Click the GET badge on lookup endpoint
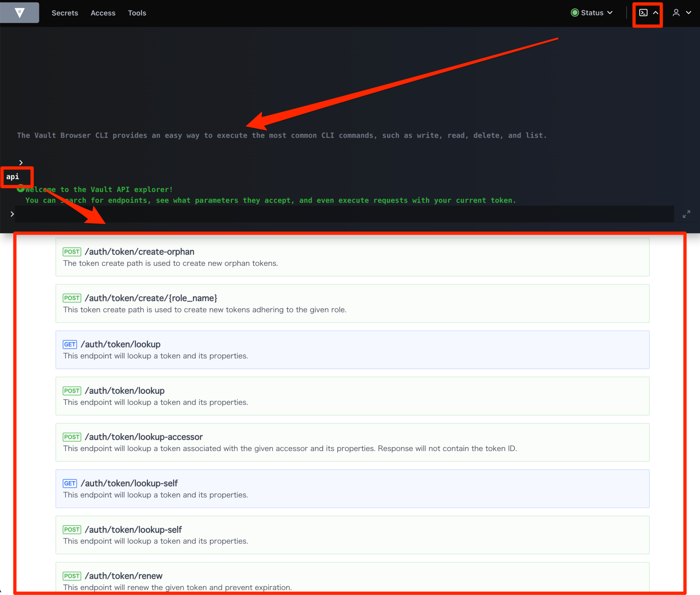This screenshot has height=595, width=700. [x=70, y=344]
